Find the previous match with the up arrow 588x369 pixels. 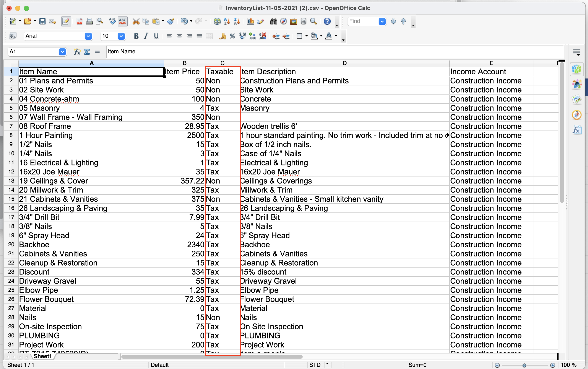403,21
